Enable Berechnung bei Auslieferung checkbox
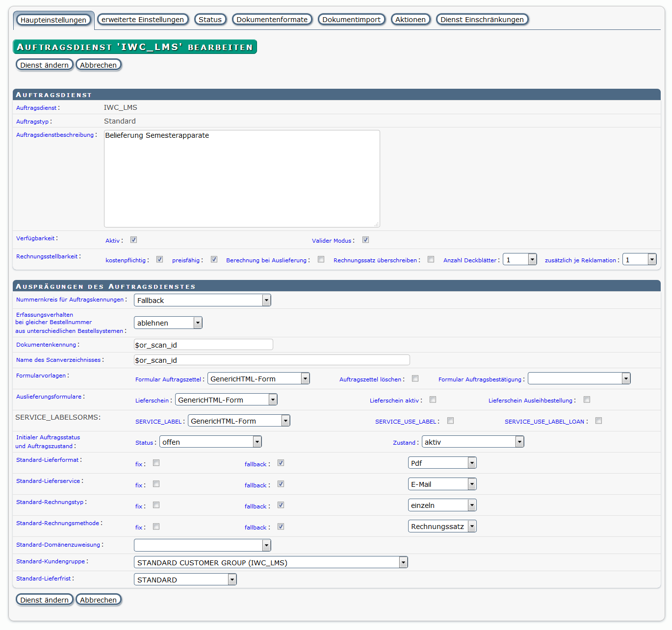The image size is (672, 630). click(321, 259)
